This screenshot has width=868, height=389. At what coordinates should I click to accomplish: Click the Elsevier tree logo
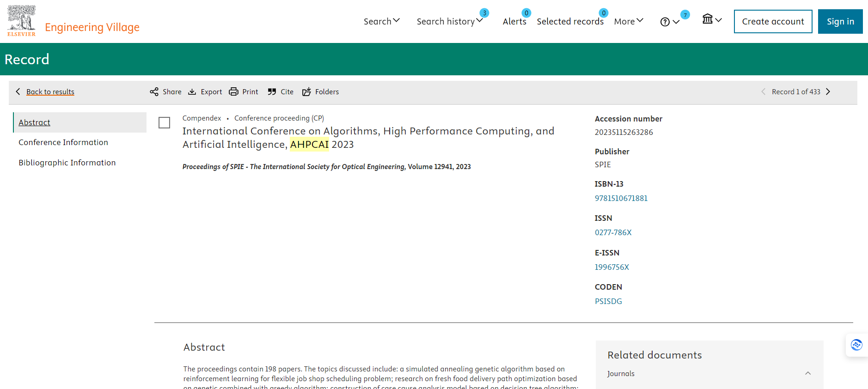coord(21,21)
